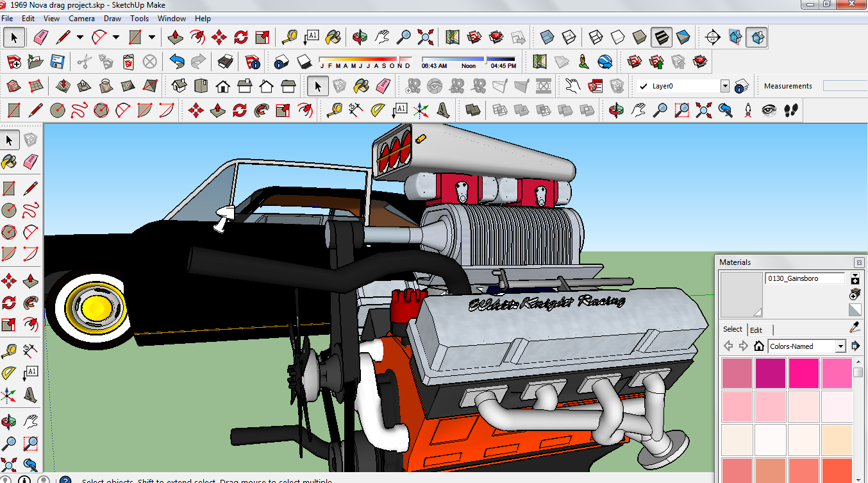
Task: Switch to Iso view house icon
Action: coord(179,85)
